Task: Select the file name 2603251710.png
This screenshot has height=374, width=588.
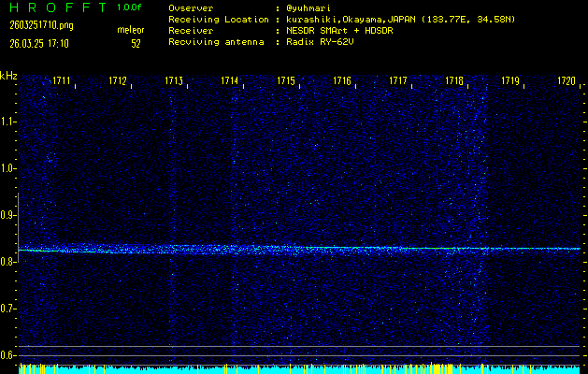Action: [x=41, y=25]
